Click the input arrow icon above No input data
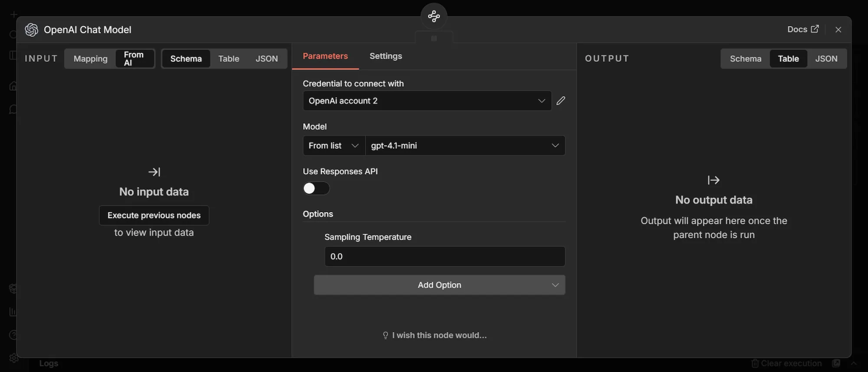The height and width of the screenshot is (372, 868). tap(154, 172)
